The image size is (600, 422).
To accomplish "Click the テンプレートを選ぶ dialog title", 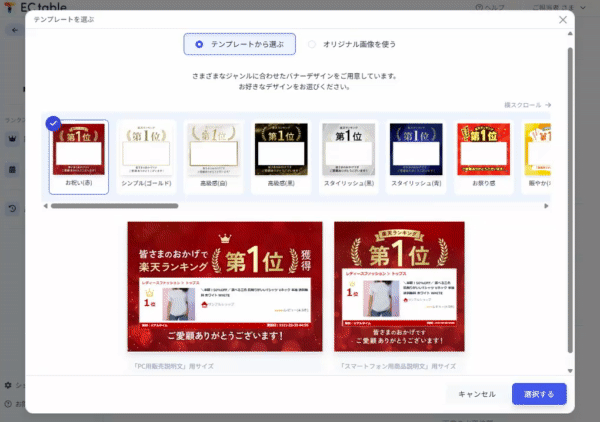I will coord(64,20).
